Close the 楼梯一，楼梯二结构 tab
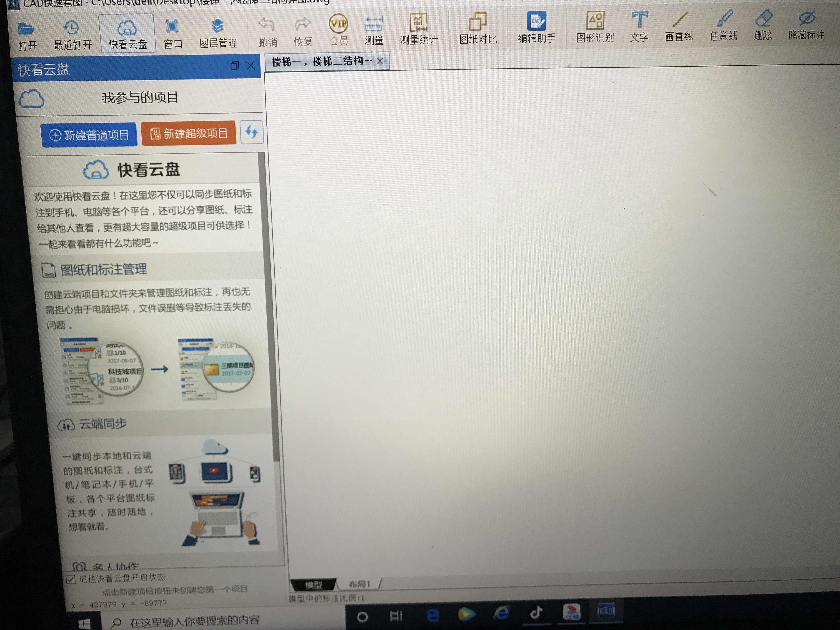The width and height of the screenshot is (840, 630). click(x=380, y=61)
